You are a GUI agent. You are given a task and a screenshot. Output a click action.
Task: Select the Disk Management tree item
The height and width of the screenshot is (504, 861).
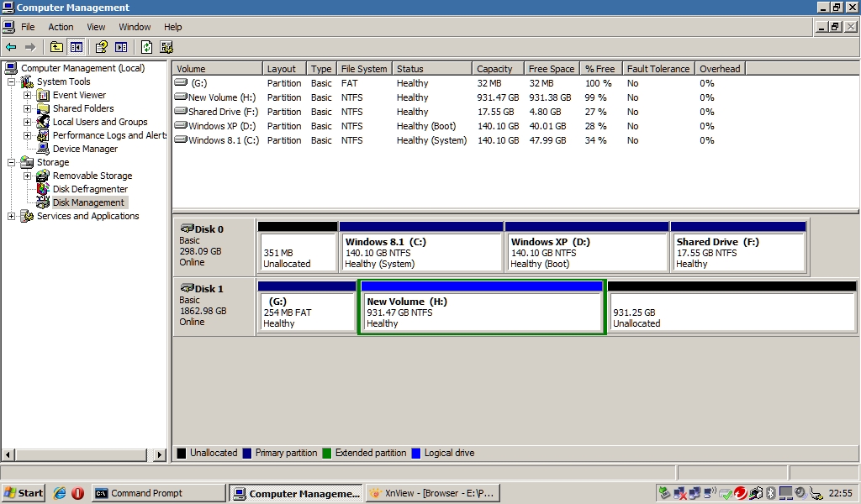(88, 202)
